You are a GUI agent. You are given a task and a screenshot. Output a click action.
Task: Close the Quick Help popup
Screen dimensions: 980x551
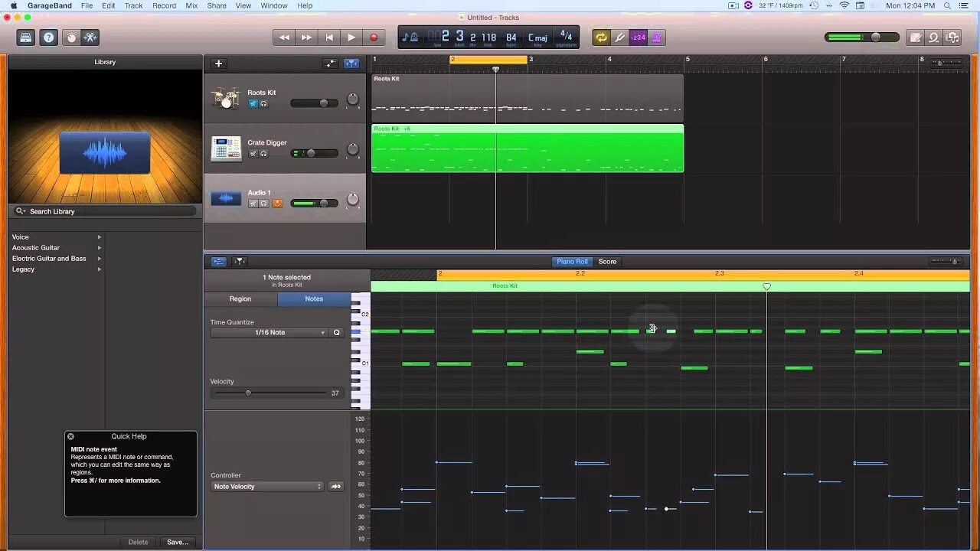point(70,436)
